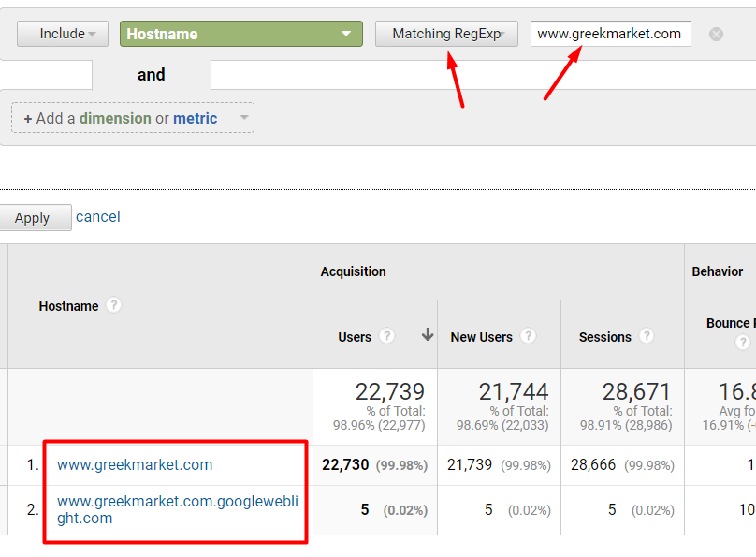The height and width of the screenshot is (557, 756).
Task: Select total users value 22,739
Action: pyautogui.click(x=389, y=391)
